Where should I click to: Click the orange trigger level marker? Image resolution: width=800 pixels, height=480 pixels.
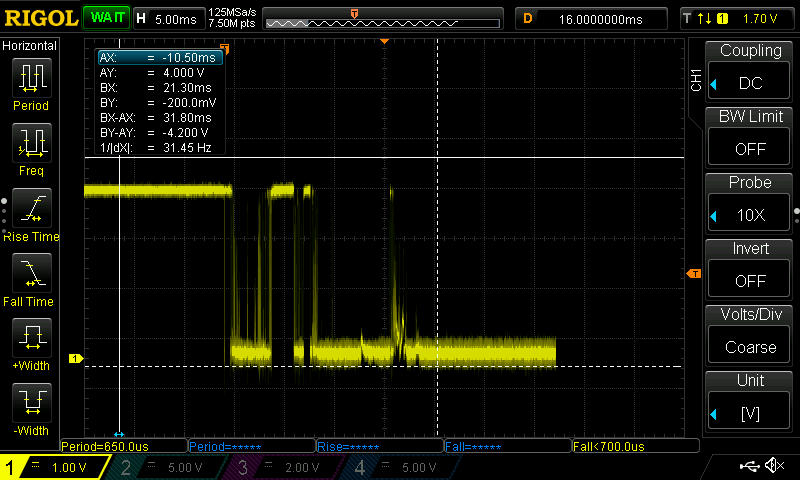pyautogui.click(x=691, y=274)
